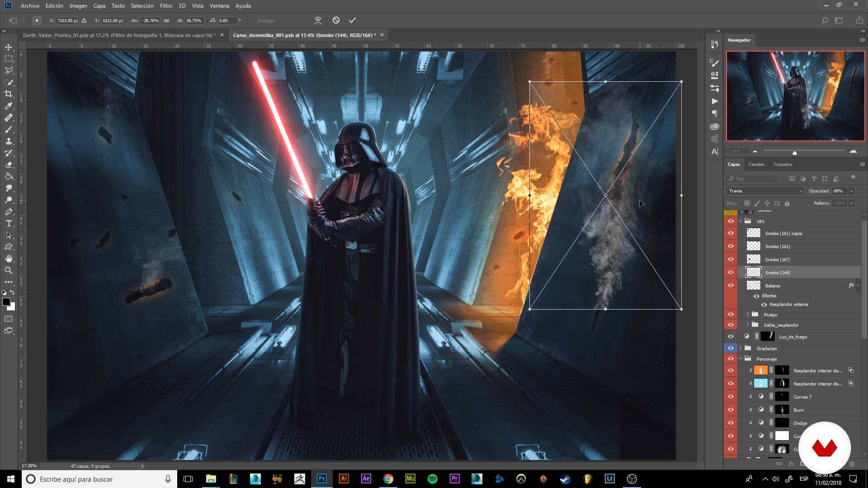Select the Eraser tool
This screenshot has height=488, width=868.
pos(9,164)
